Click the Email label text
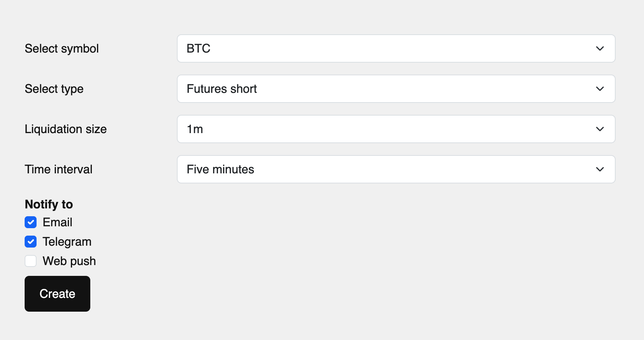The width and height of the screenshot is (644, 340). [x=57, y=222]
